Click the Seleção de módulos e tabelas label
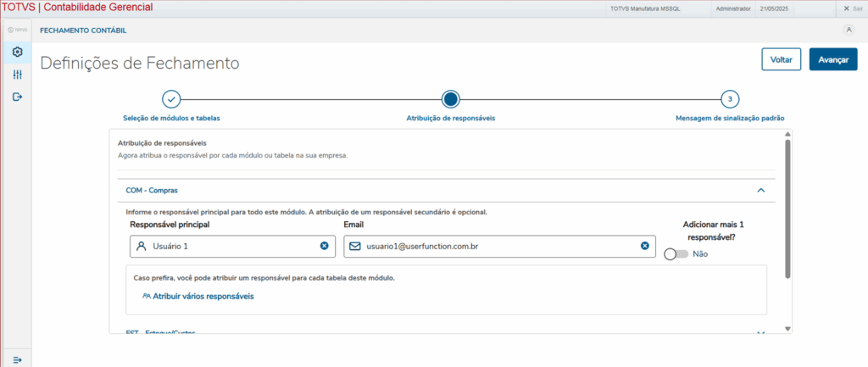This screenshot has width=868, height=367. click(171, 118)
